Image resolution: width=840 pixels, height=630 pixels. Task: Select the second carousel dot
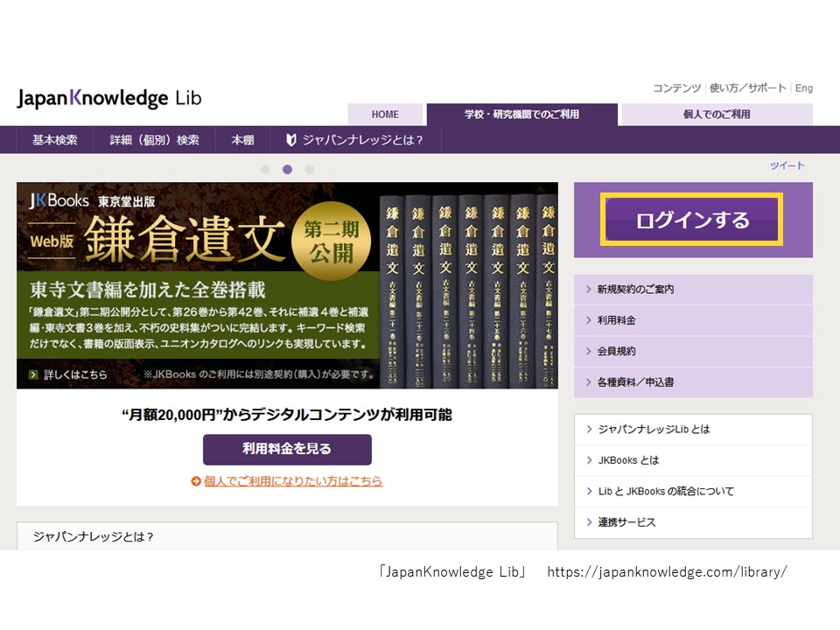pos(287,169)
